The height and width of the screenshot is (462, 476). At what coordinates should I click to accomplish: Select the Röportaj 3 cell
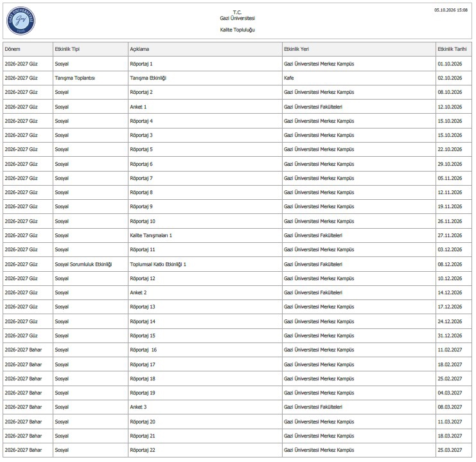[205, 135]
